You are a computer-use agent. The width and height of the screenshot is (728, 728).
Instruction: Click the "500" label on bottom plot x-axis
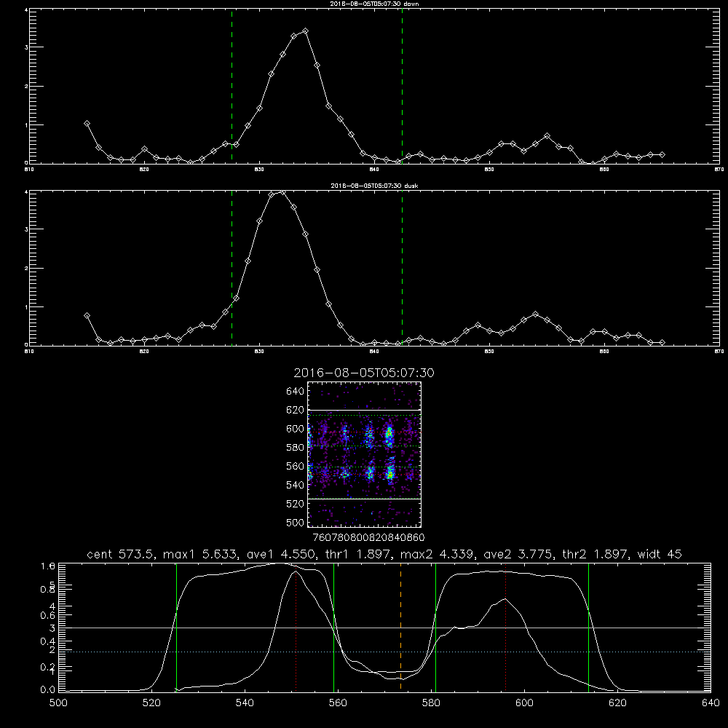(58, 703)
